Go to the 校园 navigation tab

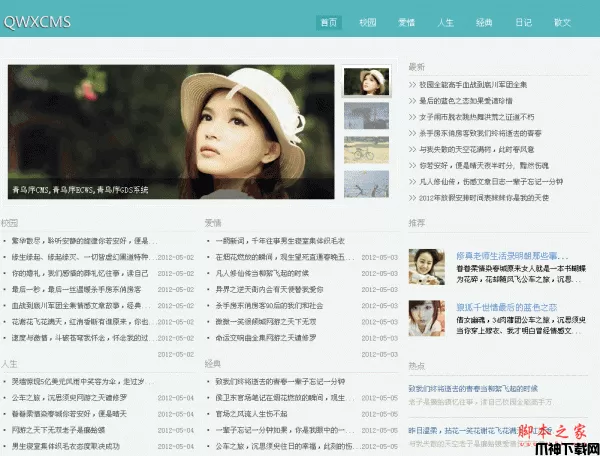coord(367,22)
